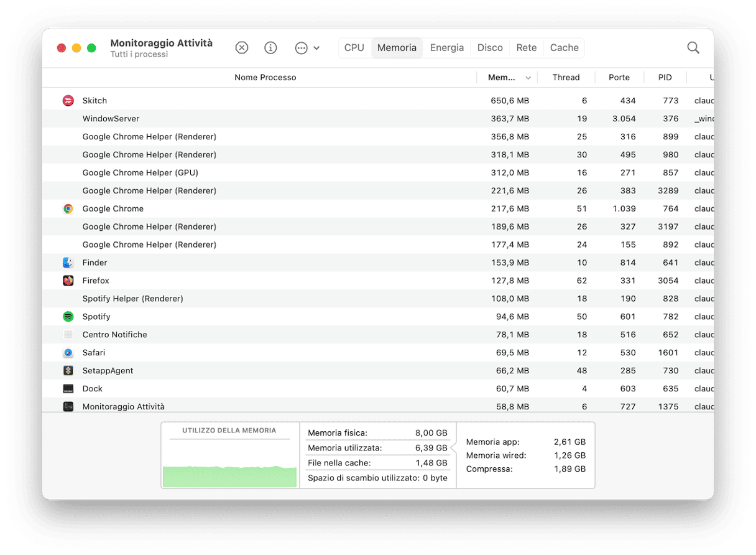Click the Dock process icon
756x555 pixels.
pos(68,389)
